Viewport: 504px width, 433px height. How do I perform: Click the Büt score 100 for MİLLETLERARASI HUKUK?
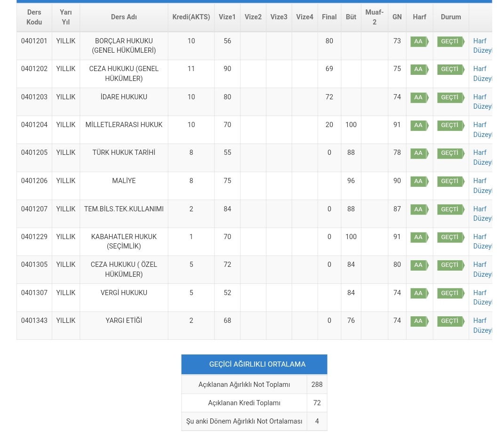tap(351, 125)
